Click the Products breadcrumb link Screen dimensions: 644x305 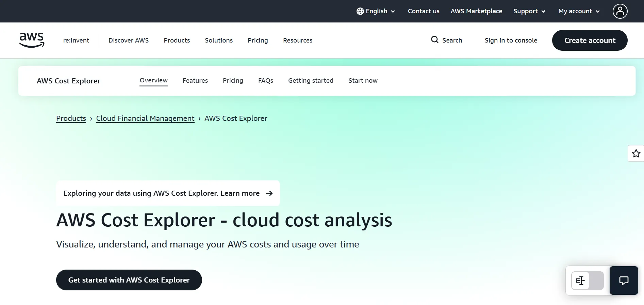coord(71,118)
